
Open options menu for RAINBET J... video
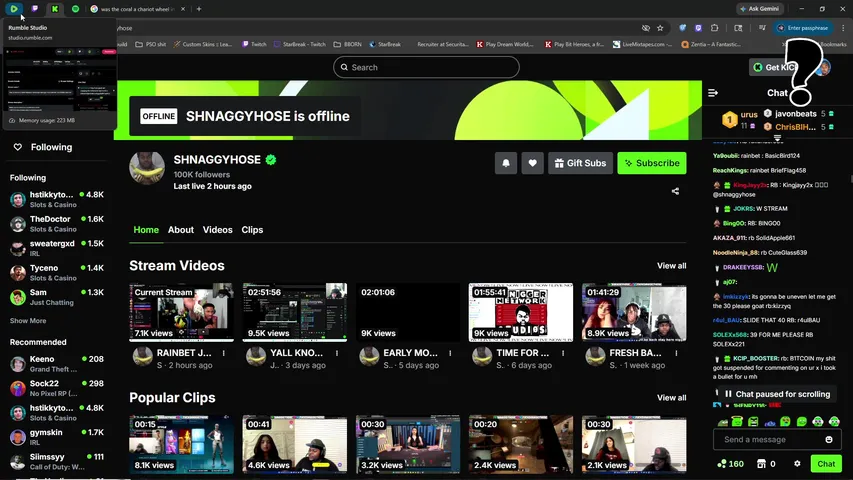point(224,353)
